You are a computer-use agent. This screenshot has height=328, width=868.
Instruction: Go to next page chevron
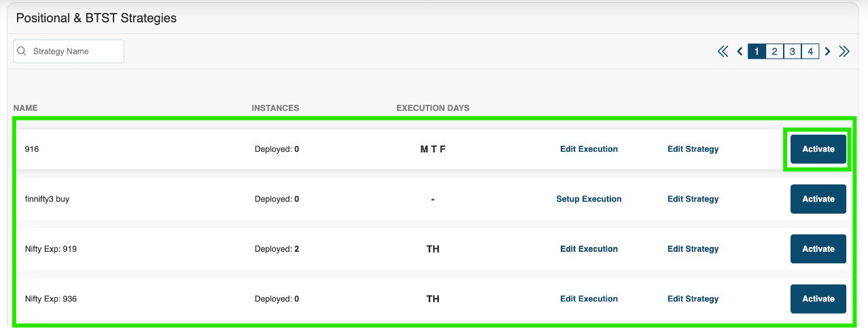click(827, 52)
